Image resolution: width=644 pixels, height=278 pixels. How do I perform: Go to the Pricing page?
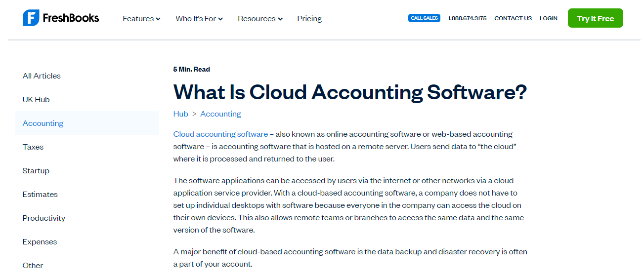tap(309, 19)
